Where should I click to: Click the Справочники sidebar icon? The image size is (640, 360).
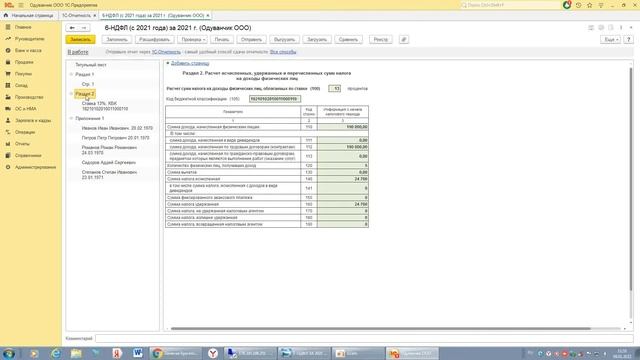point(8,155)
